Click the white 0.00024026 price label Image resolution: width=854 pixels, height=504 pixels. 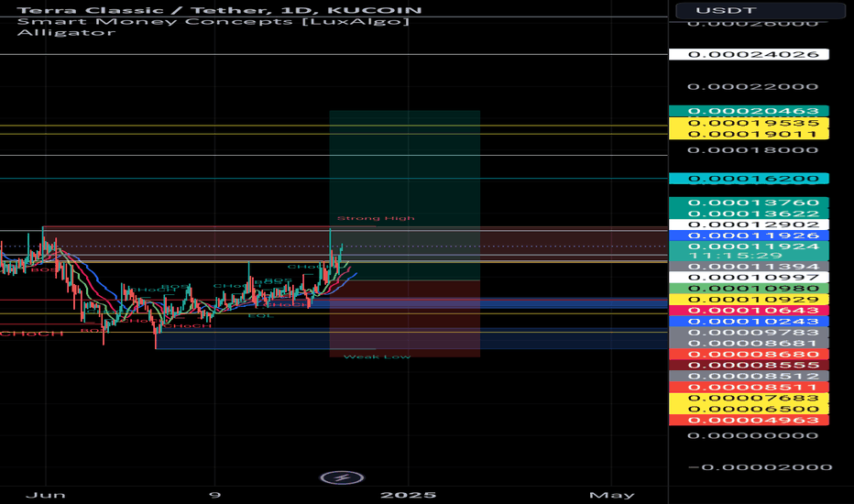pyautogui.click(x=749, y=54)
